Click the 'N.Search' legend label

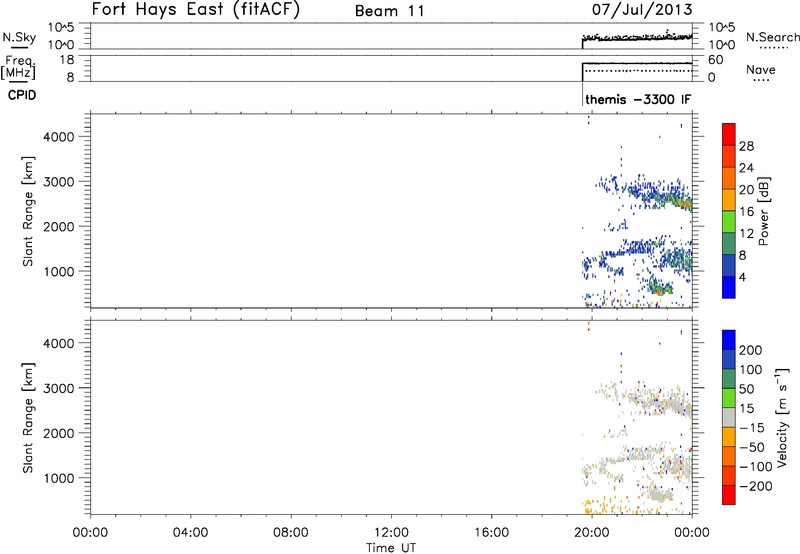(x=772, y=37)
